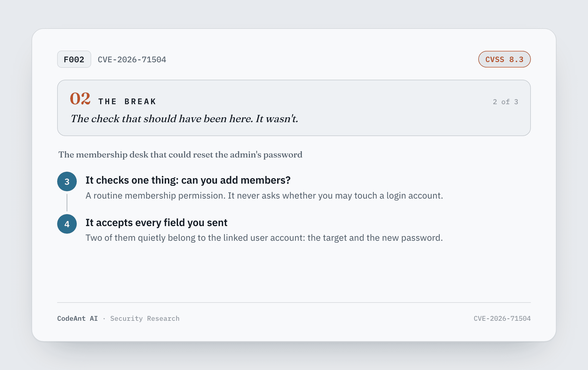The height and width of the screenshot is (370, 588).
Task: Click THE BREAK section title
Action: tap(127, 101)
